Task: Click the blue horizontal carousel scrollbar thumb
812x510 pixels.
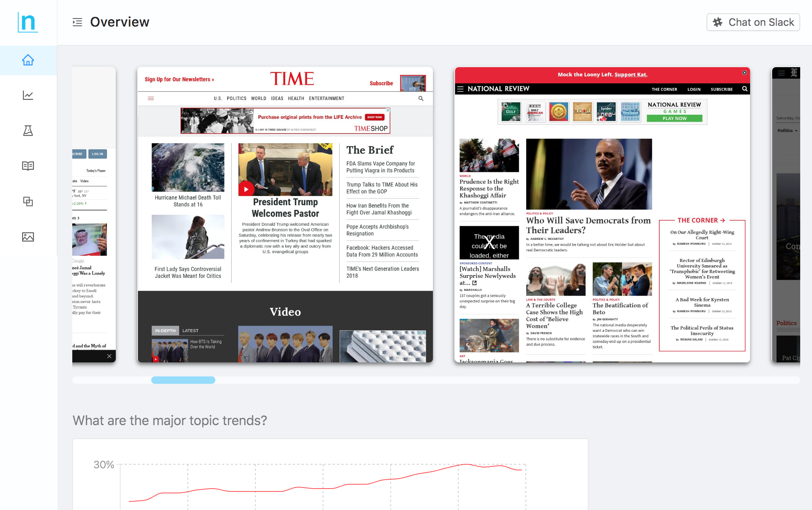Action: (x=183, y=380)
